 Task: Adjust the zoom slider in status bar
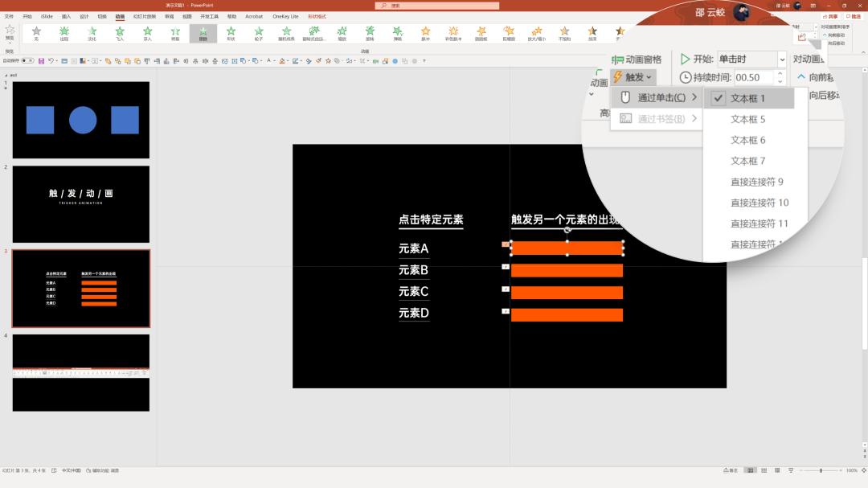click(x=820, y=470)
